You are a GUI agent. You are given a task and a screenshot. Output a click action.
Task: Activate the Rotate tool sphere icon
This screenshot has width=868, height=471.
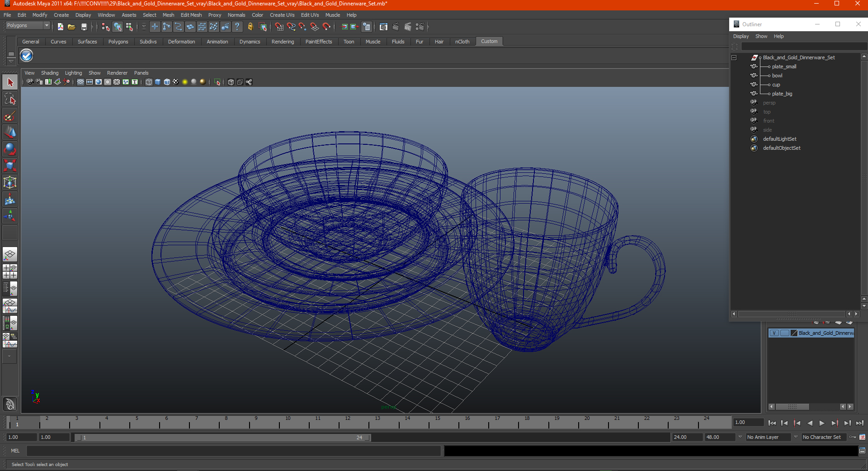10,149
